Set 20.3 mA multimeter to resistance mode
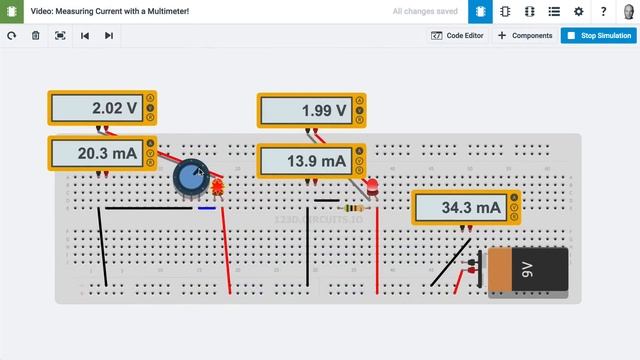Viewport: 640px width, 360px height. pyautogui.click(x=150, y=163)
